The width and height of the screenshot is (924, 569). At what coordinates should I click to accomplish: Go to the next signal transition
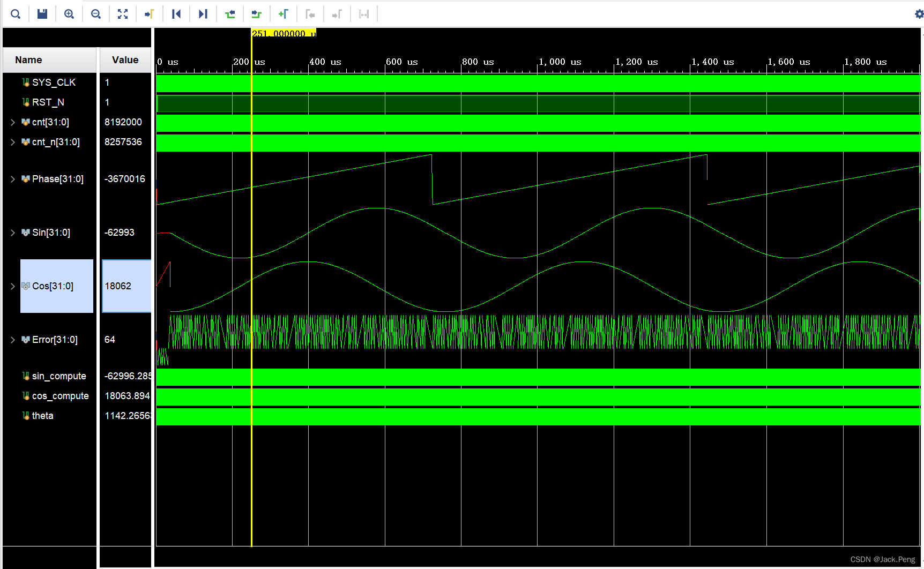[x=257, y=13]
